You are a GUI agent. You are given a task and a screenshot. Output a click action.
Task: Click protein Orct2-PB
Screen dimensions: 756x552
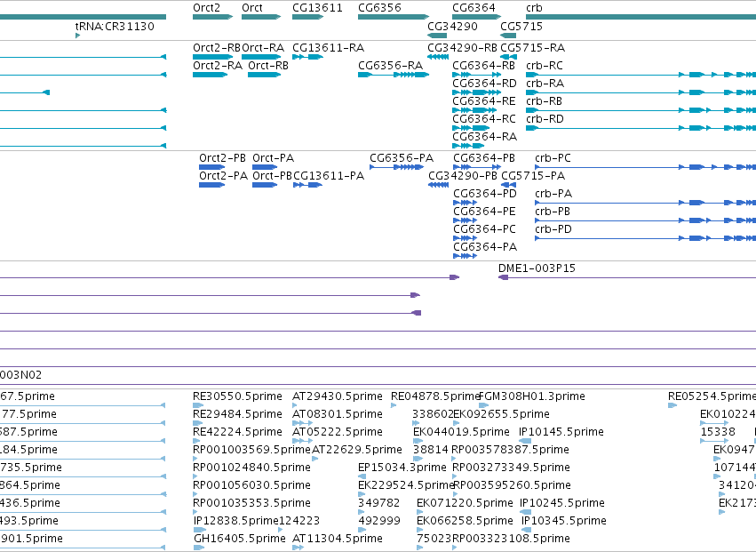(x=222, y=158)
